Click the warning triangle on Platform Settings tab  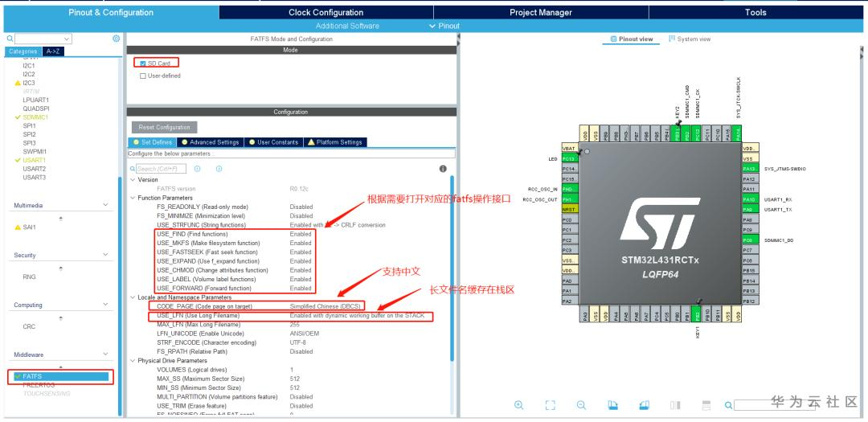pyautogui.click(x=311, y=142)
